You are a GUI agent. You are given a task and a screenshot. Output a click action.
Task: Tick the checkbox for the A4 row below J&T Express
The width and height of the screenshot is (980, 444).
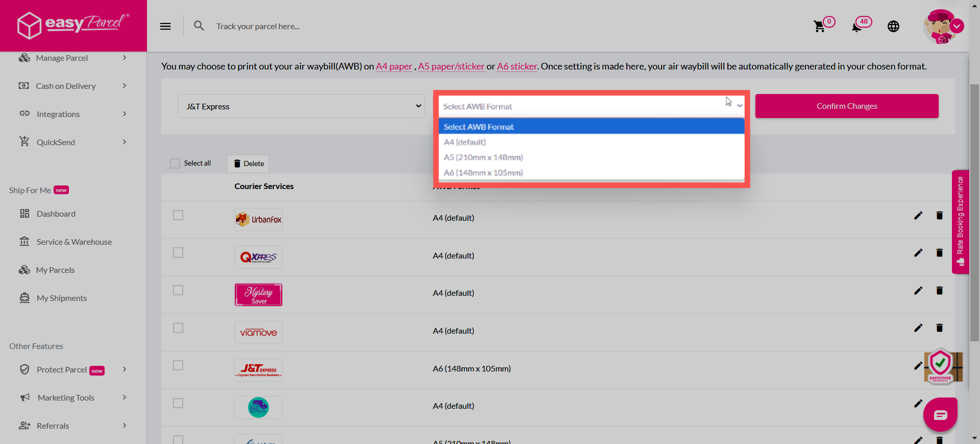[x=178, y=403]
